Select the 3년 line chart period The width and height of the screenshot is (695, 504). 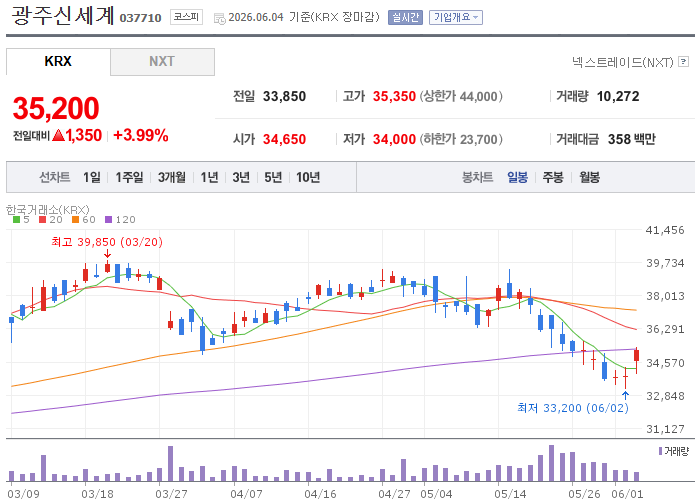[x=241, y=177]
